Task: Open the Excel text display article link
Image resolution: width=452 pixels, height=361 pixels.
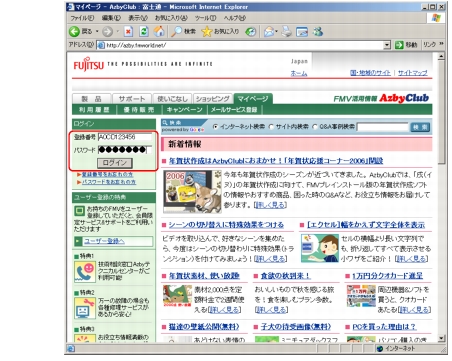Action: 366,225
